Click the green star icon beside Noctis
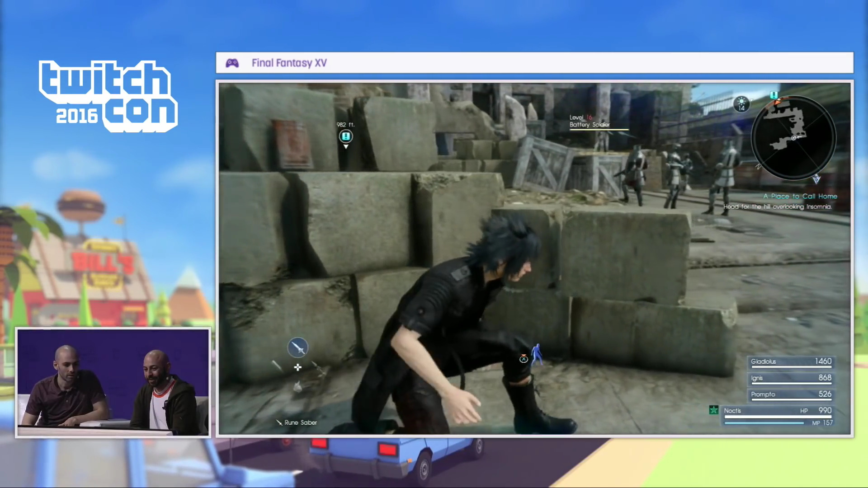Screen dimensions: 868x488 coord(713,410)
